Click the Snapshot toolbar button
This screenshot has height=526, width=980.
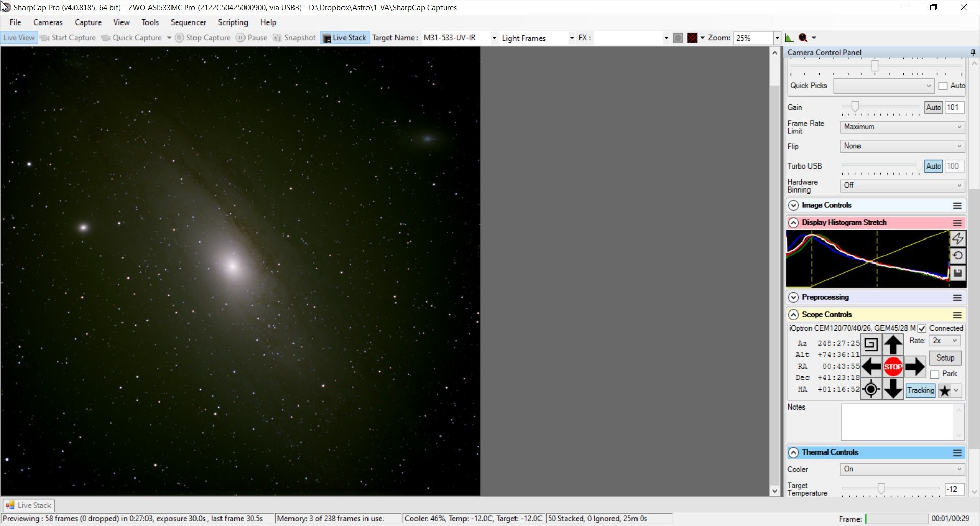295,38
